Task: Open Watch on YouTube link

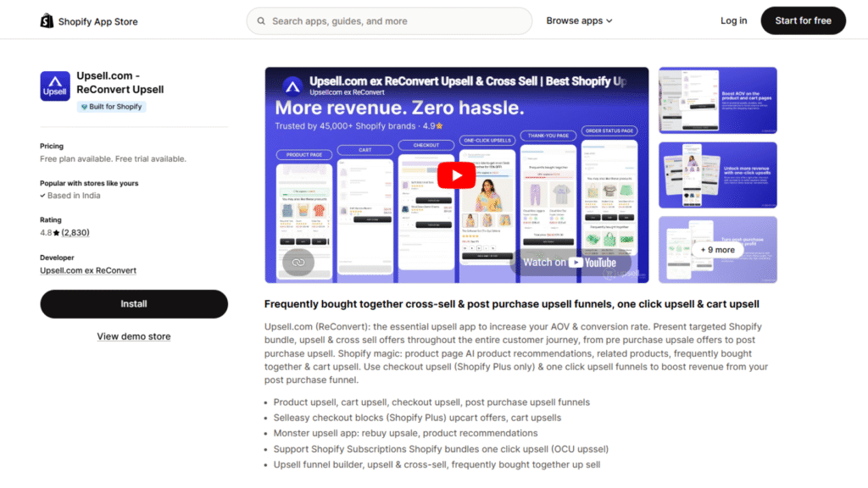Action: pos(570,263)
